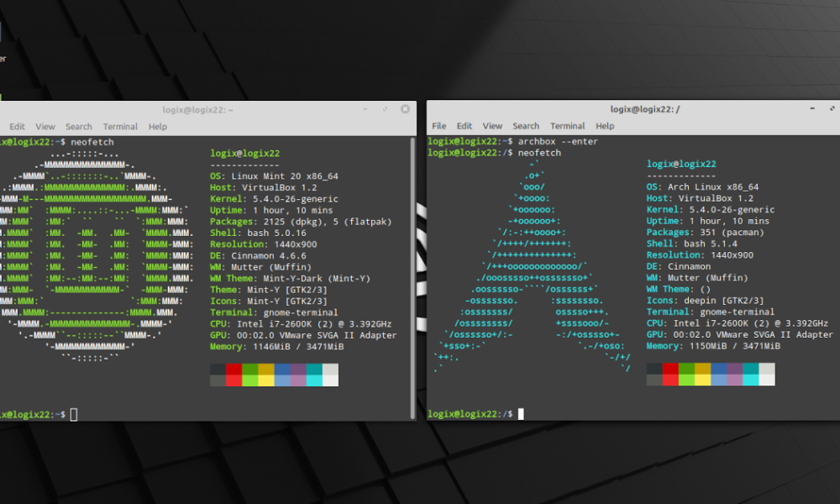Open Search menu in left terminal window
Image resolution: width=840 pixels, height=504 pixels.
click(x=79, y=126)
